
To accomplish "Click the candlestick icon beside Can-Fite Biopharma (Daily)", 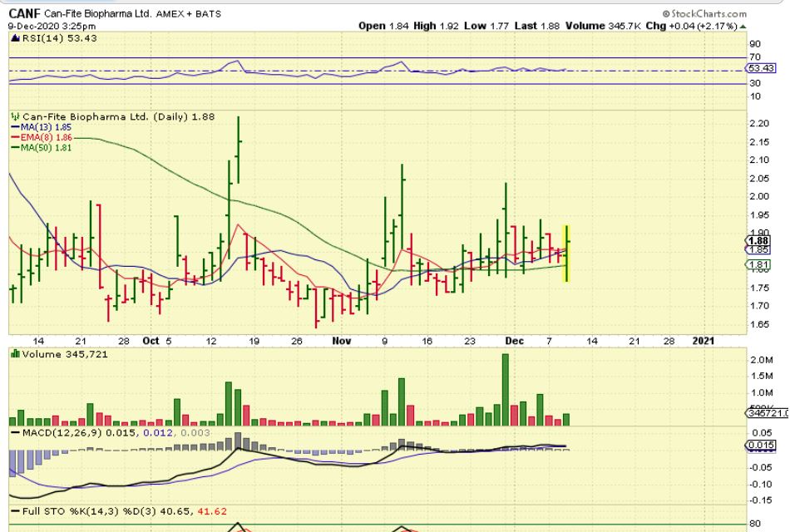I will (13, 117).
